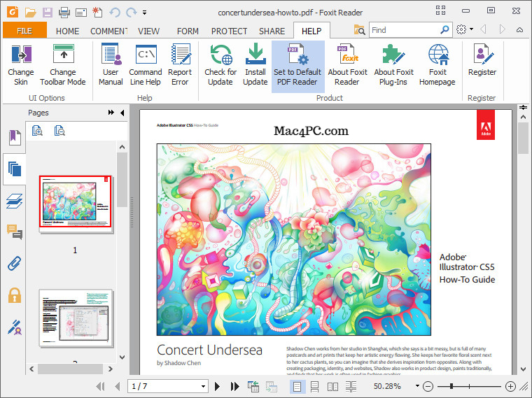Toggle Continuous Facing view mode
Viewport: 532px width, 398px height.
(351, 386)
